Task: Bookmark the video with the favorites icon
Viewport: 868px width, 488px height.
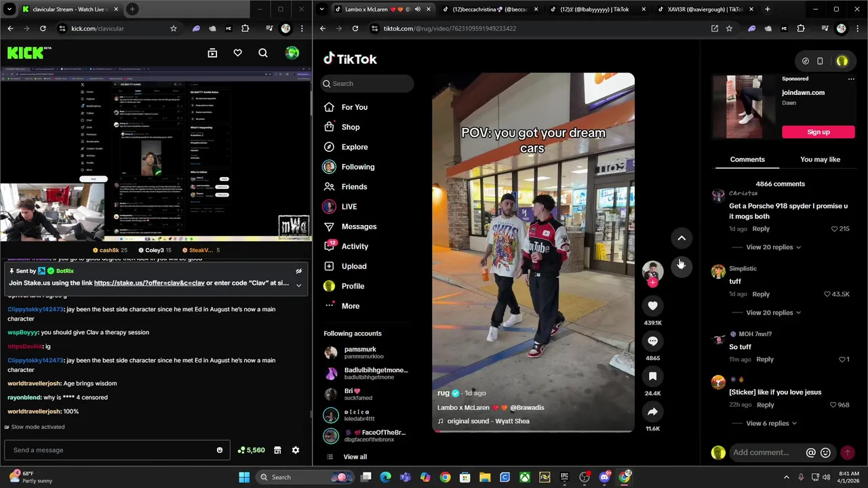Action: (x=652, y=376)
